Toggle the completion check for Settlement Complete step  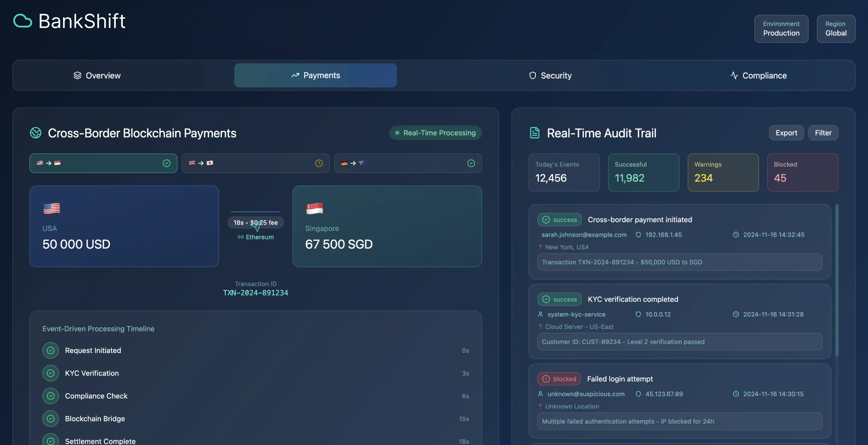pyautogui.click(x=50, y=440)
